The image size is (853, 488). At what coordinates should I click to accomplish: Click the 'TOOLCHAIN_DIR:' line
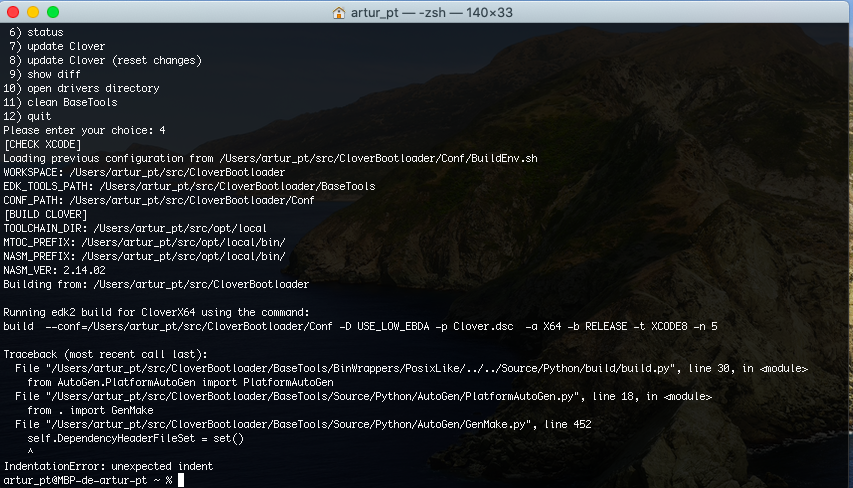point(135,228)
